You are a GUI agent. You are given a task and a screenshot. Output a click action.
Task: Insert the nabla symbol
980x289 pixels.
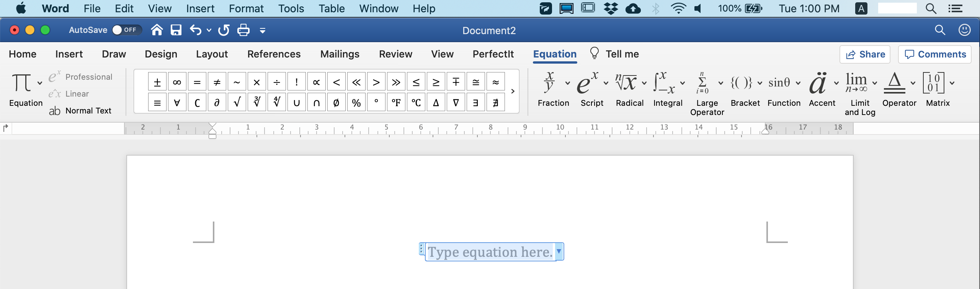[x=456, y=102]
